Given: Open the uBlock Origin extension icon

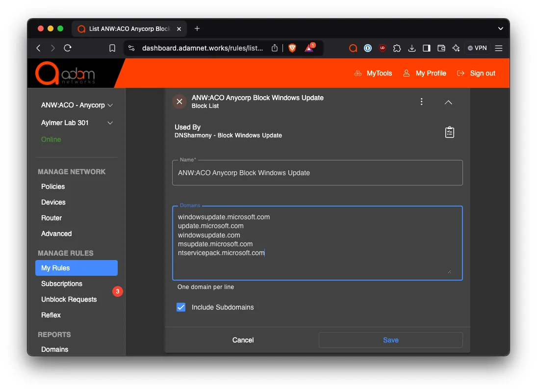Looking at the screenshot, I should pos(382,48).
